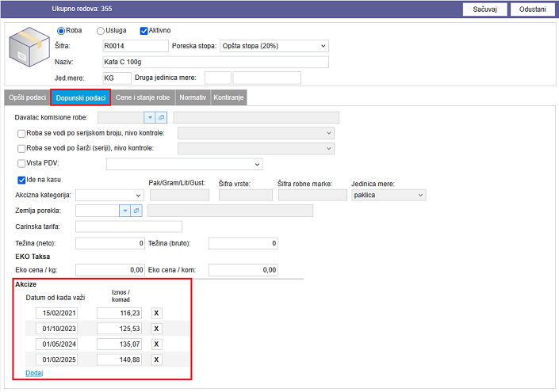Image resolution: width=559 pixels, height=392 pixels.
Task: Remove the 01/10/2023 excise row with X
Action: point(156,329)
